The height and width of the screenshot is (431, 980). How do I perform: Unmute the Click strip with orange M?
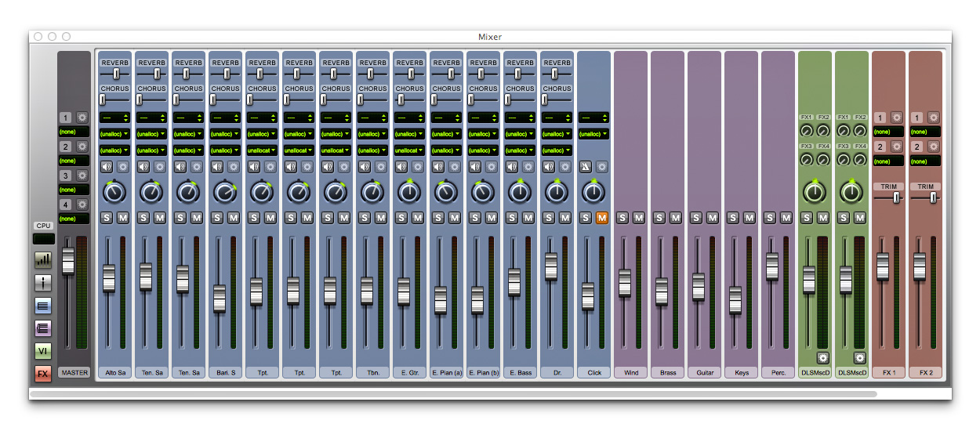click(602, 218)
